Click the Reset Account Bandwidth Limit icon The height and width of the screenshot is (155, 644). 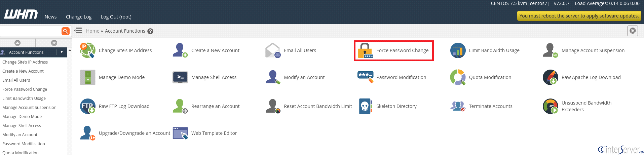click(273, 106)
